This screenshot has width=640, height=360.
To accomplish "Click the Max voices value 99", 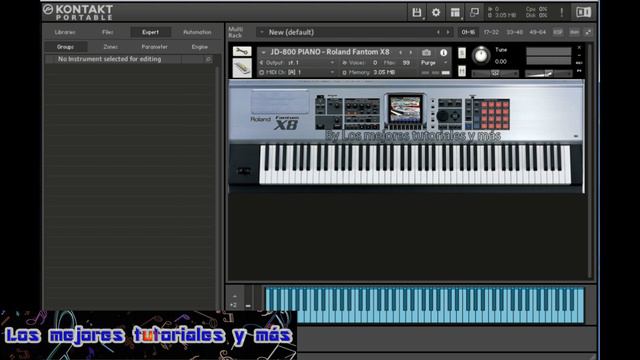I will [406, 63].
